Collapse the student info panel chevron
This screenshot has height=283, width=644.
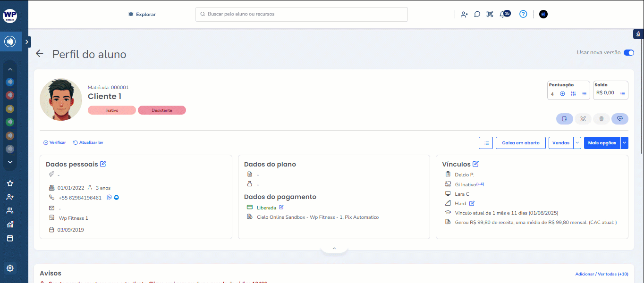(334, 248)
